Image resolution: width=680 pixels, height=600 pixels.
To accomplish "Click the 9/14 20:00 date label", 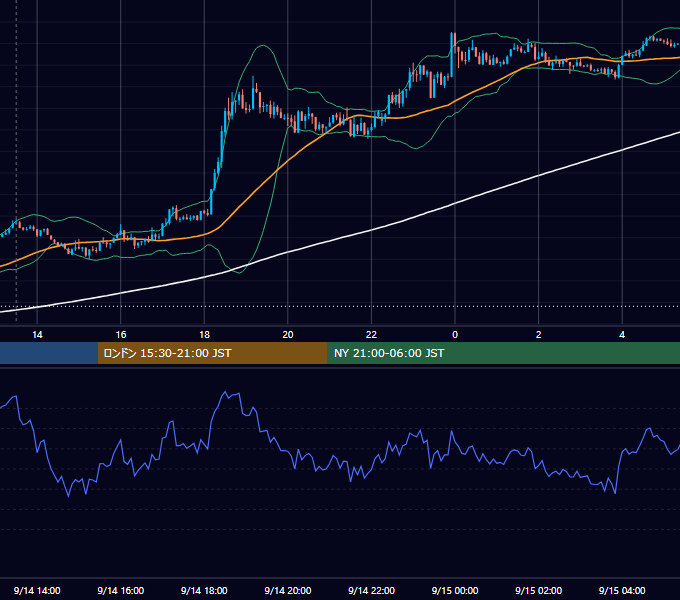I will click(x=288, y=590).
